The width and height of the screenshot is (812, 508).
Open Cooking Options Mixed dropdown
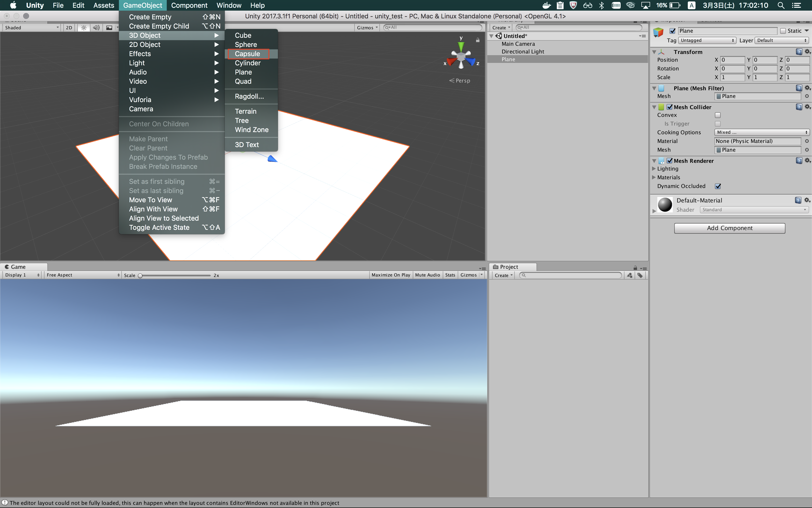[762, 132]
